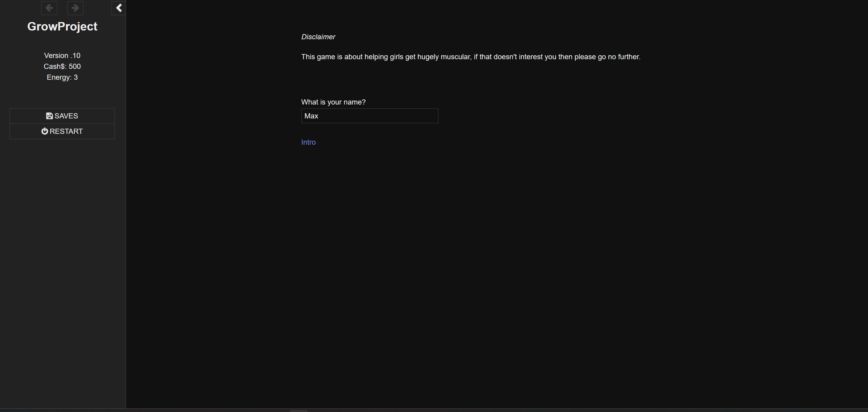Follow the Intro link
Screen dimensions: 868x412
click(308, 142)
